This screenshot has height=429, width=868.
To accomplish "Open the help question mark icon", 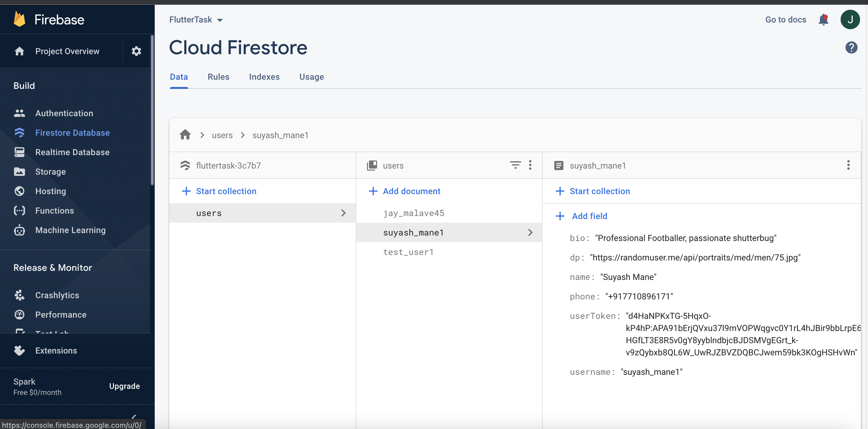I will (851, 47).
